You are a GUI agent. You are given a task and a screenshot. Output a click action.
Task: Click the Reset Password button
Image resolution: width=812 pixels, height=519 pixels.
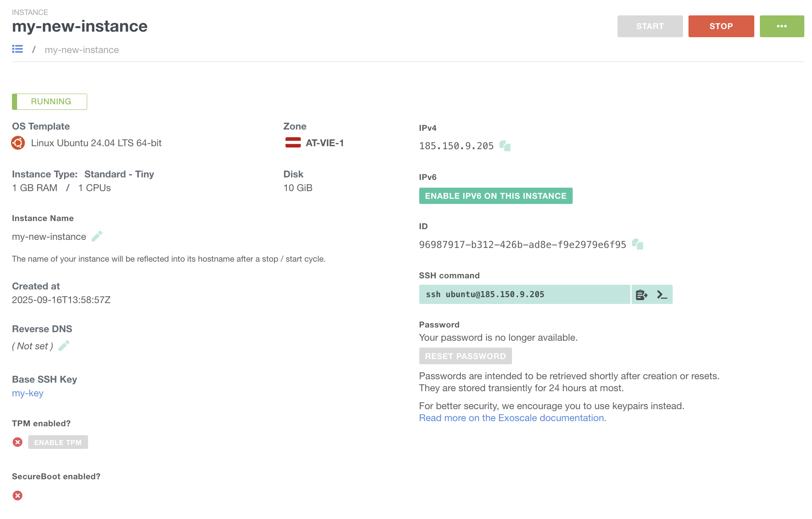pos(465,356)
